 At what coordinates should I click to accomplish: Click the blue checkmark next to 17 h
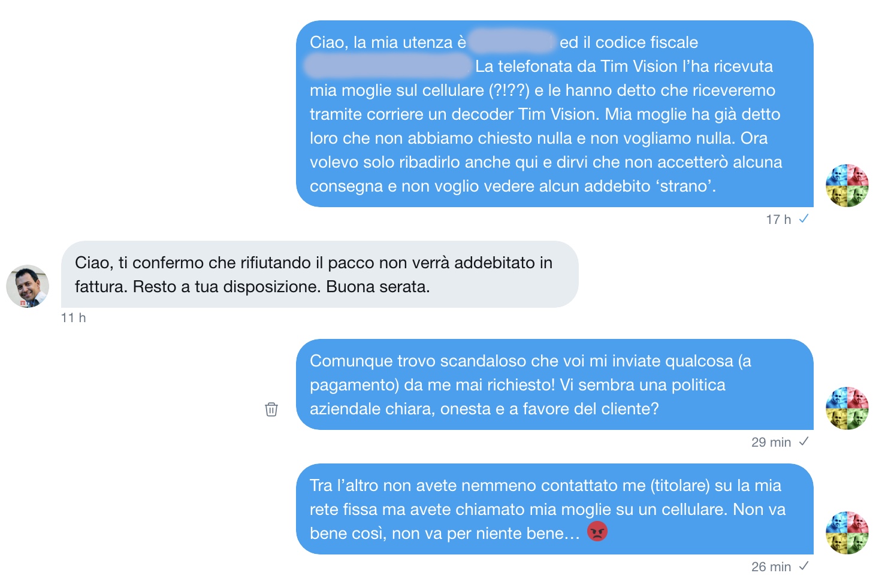[x=803, y=219]
